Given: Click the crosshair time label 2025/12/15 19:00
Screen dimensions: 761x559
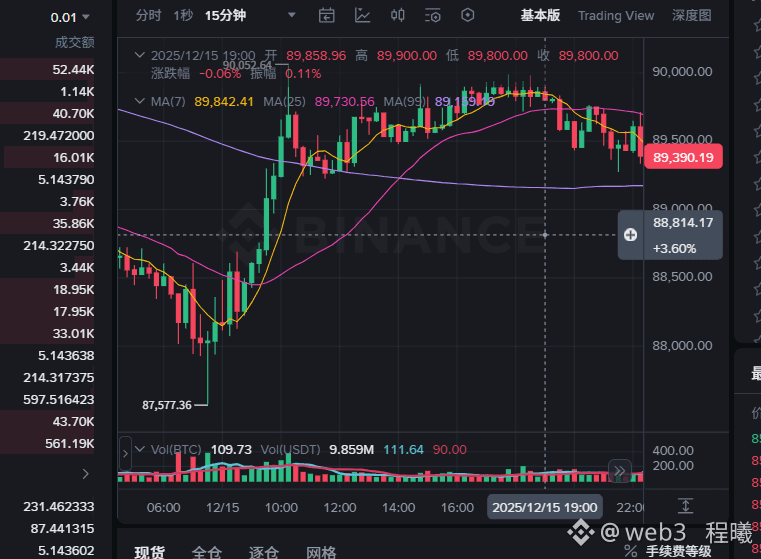Looking at the screenshot, I should point(545,507).
